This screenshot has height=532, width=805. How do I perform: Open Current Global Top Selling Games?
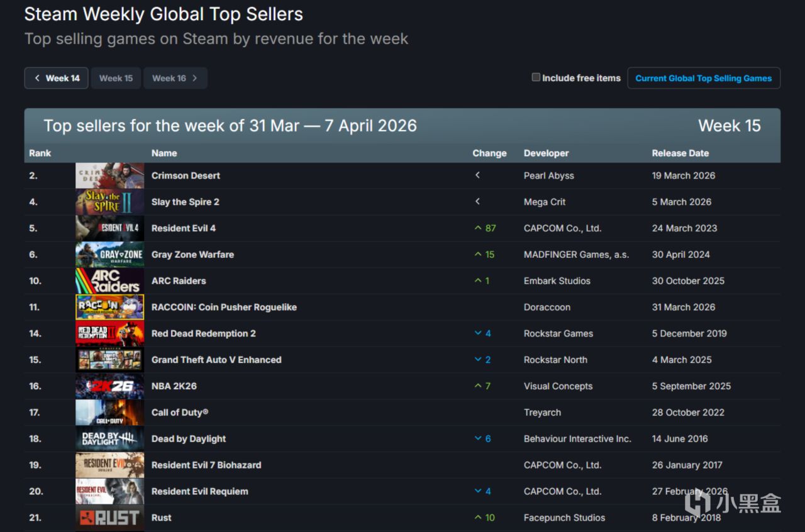pos(703,79)
